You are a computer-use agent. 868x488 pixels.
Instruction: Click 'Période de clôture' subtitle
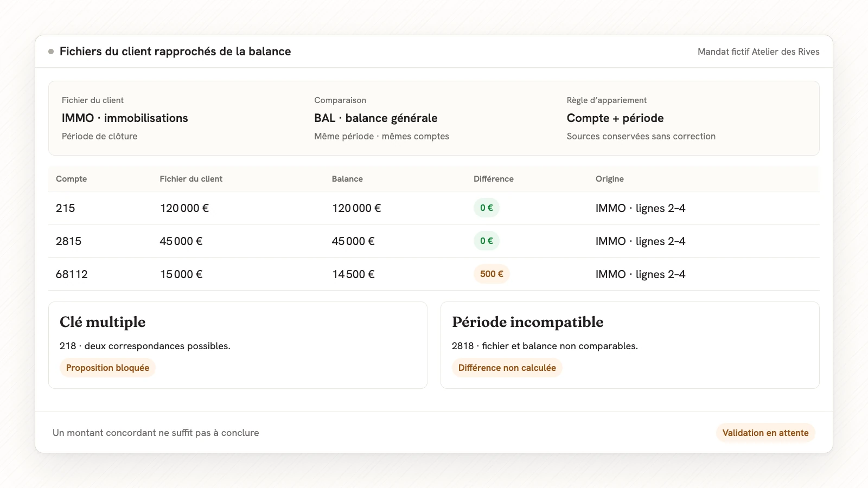pos(99,136)
